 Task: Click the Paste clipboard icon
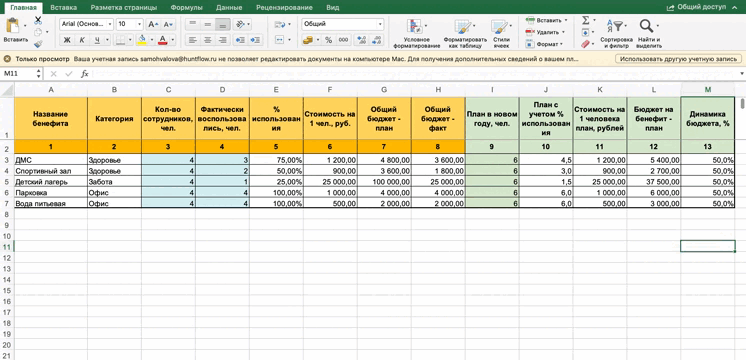[x=13, y=26]
